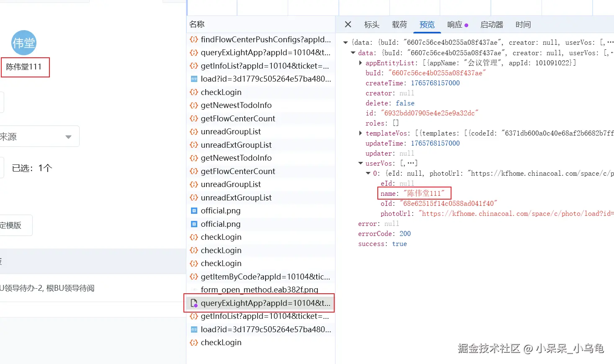Click the 名称 column header

click(197, 24)
